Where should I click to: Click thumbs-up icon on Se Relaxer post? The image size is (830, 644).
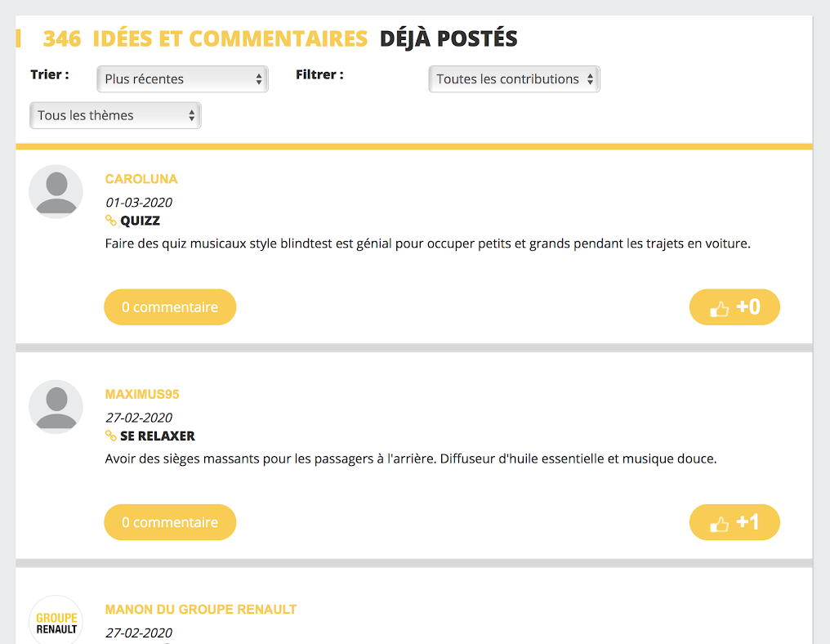(x=719, y=524)
